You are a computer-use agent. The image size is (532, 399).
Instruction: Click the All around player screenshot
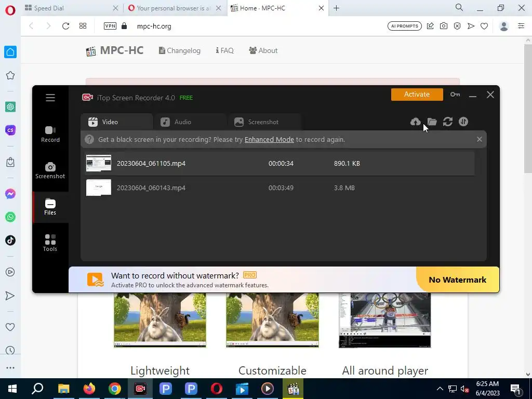(x=385, y=320)
